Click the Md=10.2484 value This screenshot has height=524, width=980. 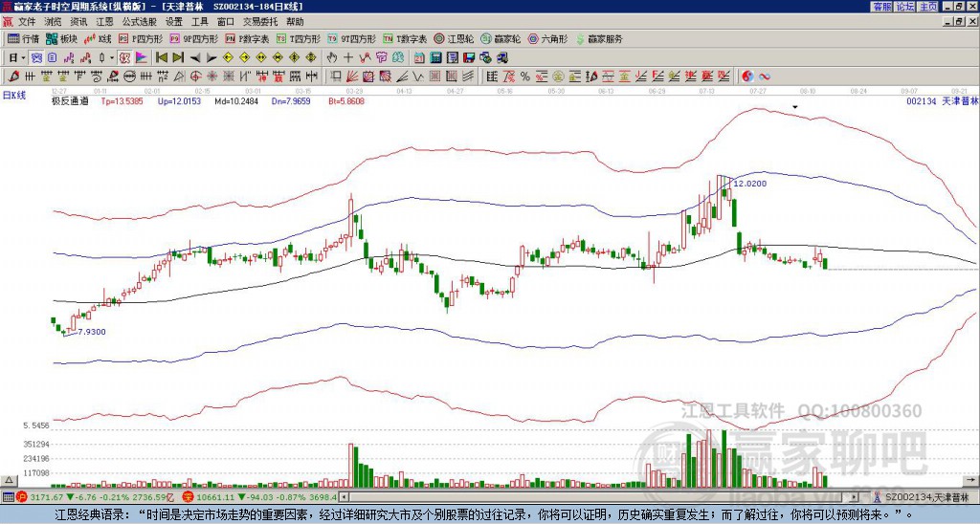[x=236, y=100]
